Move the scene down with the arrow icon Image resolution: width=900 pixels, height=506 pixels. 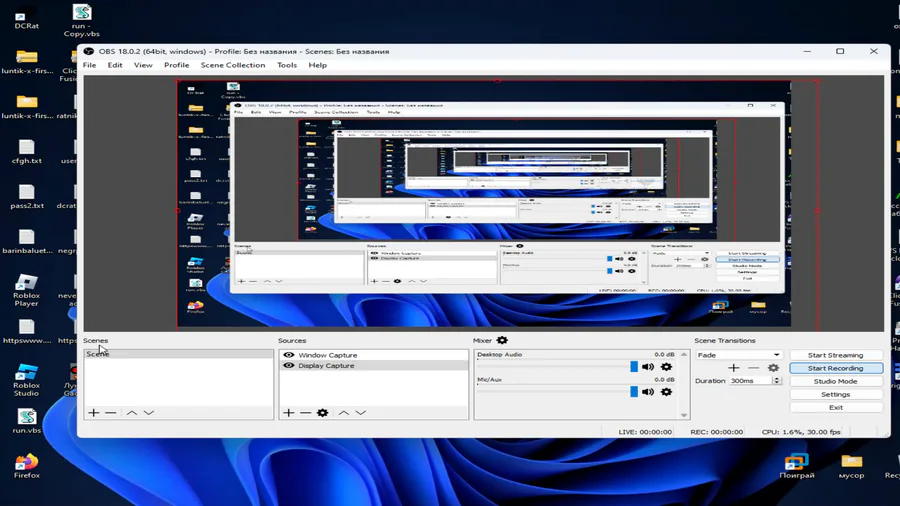pyautogui.click(x=149, y=412)
